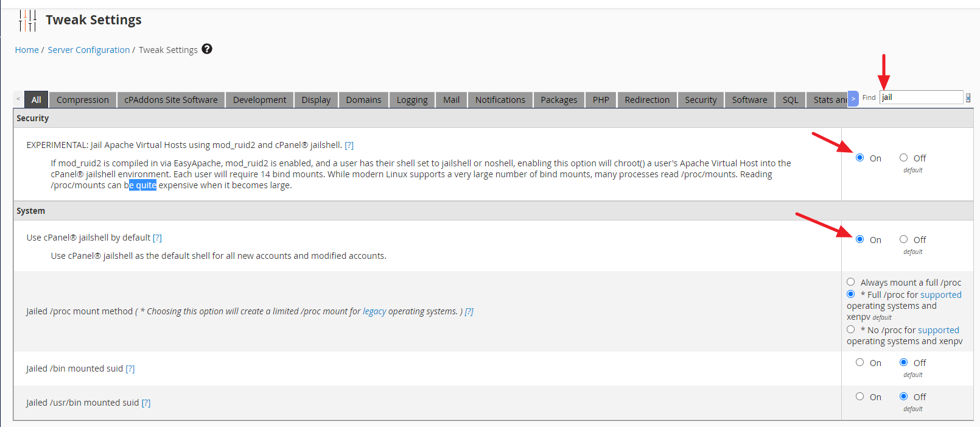Open the PHP tab
Image resolution: width=980 pixels, height=427 pixels.
tap(600, 100)
